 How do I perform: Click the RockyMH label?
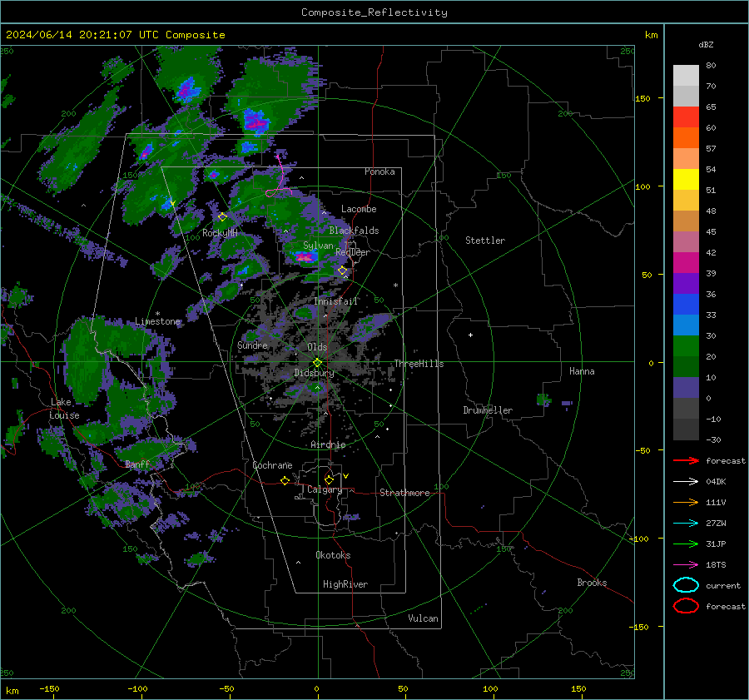click(220, 233)
